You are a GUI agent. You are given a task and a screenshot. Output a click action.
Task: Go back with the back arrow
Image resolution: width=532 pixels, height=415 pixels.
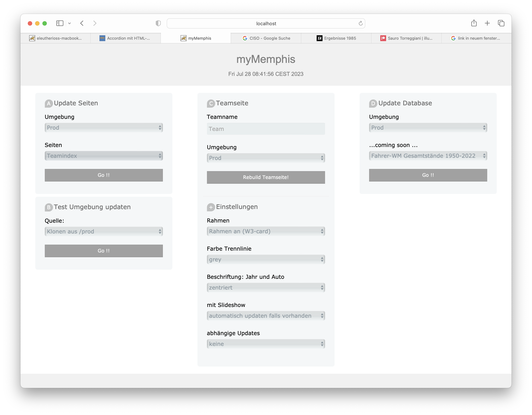coord(82,23)
